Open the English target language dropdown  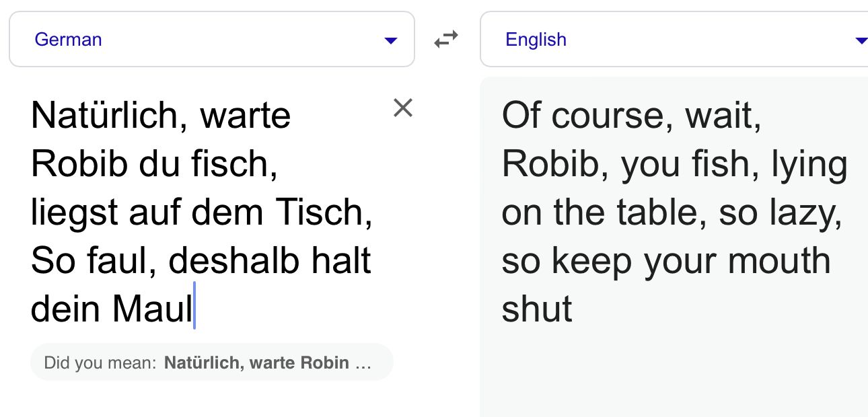pyautogui.click(x=673, y=40)
